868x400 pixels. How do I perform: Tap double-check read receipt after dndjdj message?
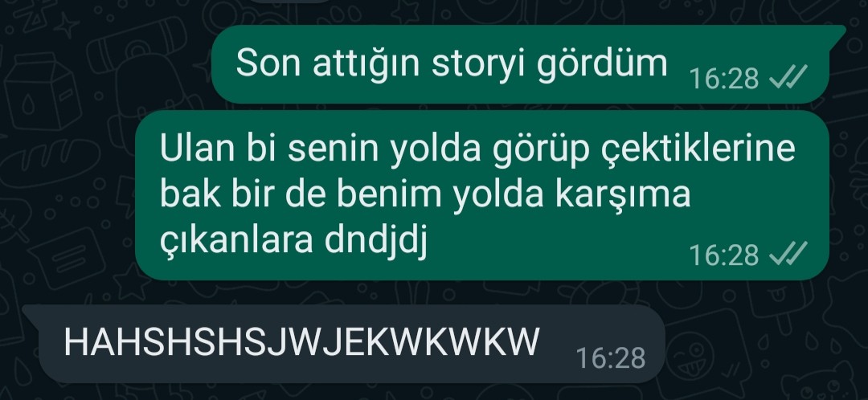pyautogui.click(x=788, y=255)
